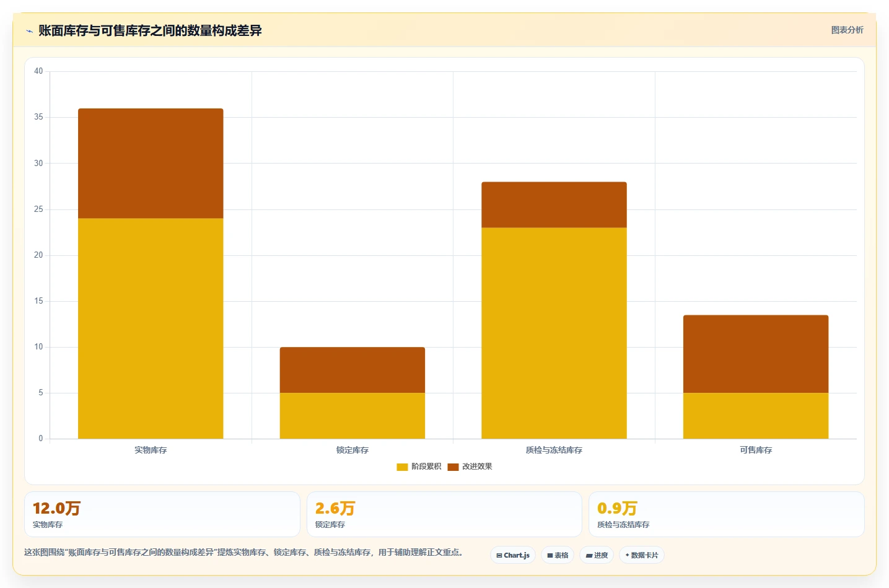Click the 0 y-axis tick value
Viewport: 889px width, 588px height.
pos(41,439)
